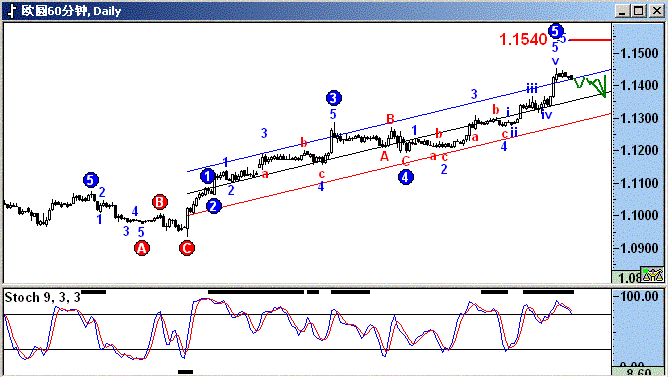Click the 1.1400 price axis label
Viewport: 668px width, 377px height.
pos(639,86)
